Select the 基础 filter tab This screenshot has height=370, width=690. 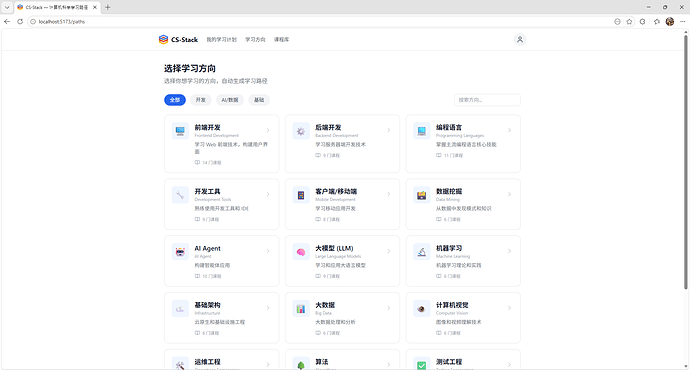(x=259, y=100)
